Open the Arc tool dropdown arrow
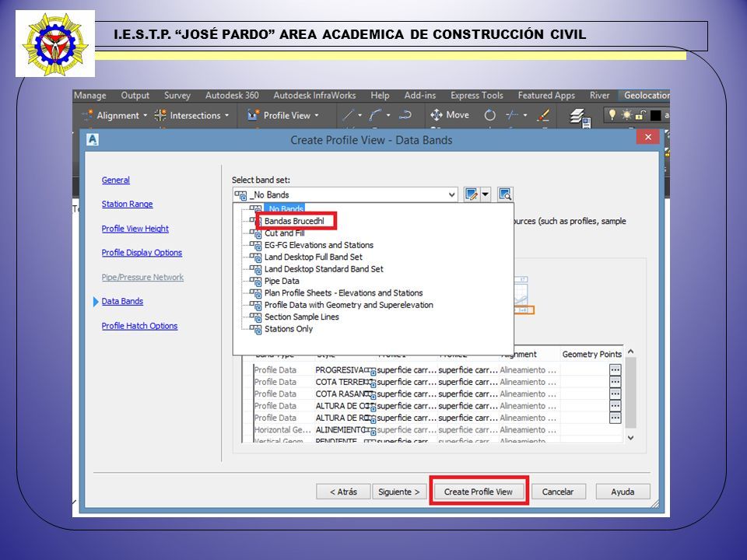This screenshot has width=747, height=560. point(388,115)
